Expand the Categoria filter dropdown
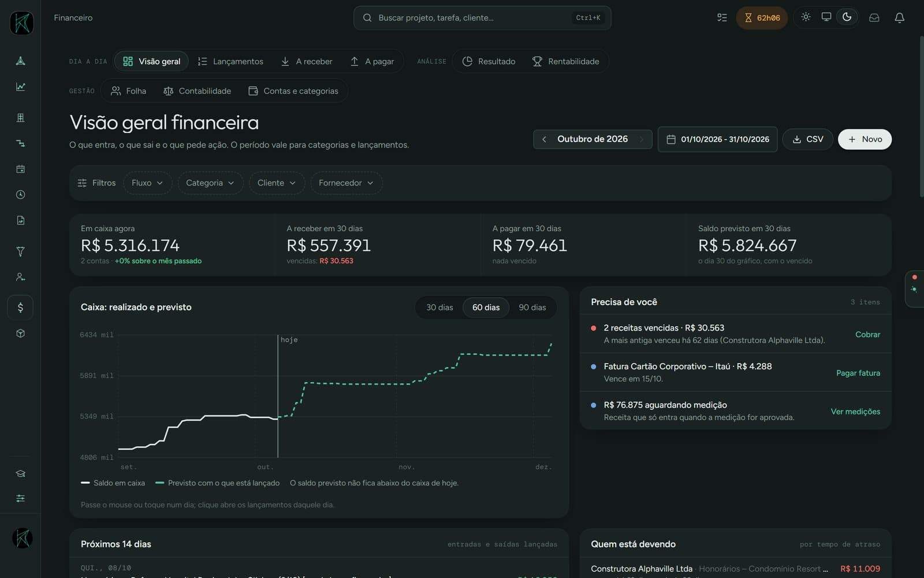 [x=210, y=183]
